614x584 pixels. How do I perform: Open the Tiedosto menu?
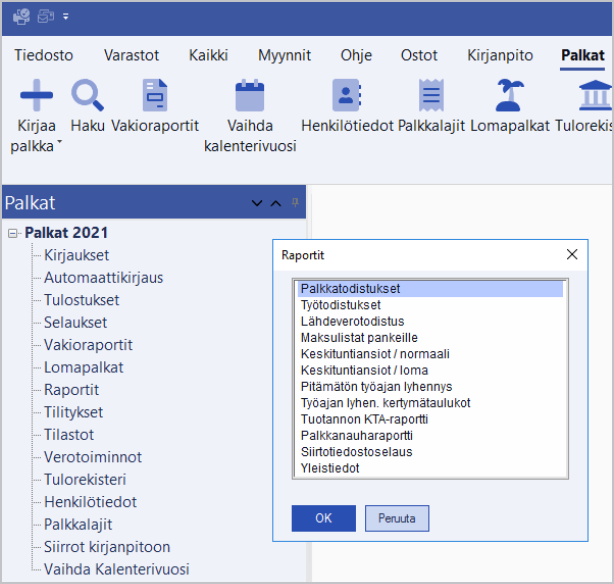pyautogui.click(x=44, y=56)
